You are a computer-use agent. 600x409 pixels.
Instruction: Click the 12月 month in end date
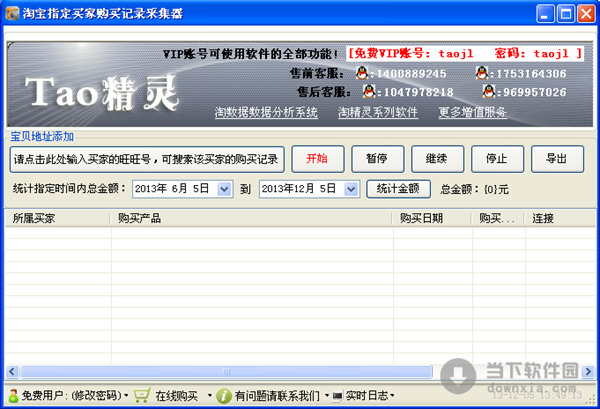(x=302, y=189)
